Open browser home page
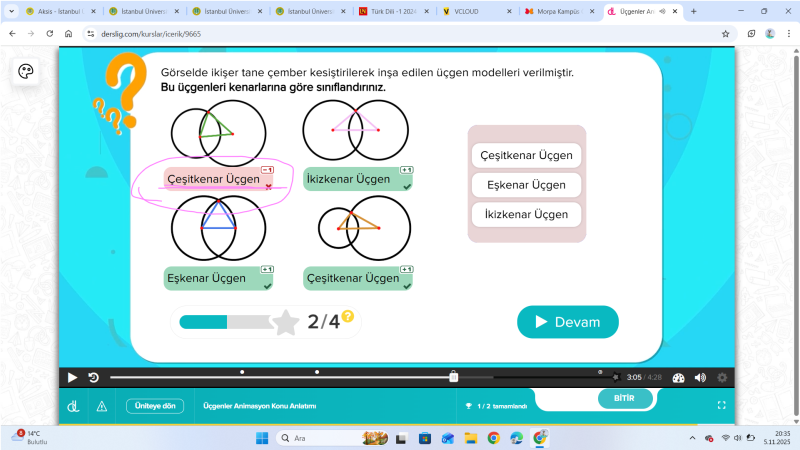The height and width of the screenshot is (450, 800). pyautogui.click(x=68, y=34)
